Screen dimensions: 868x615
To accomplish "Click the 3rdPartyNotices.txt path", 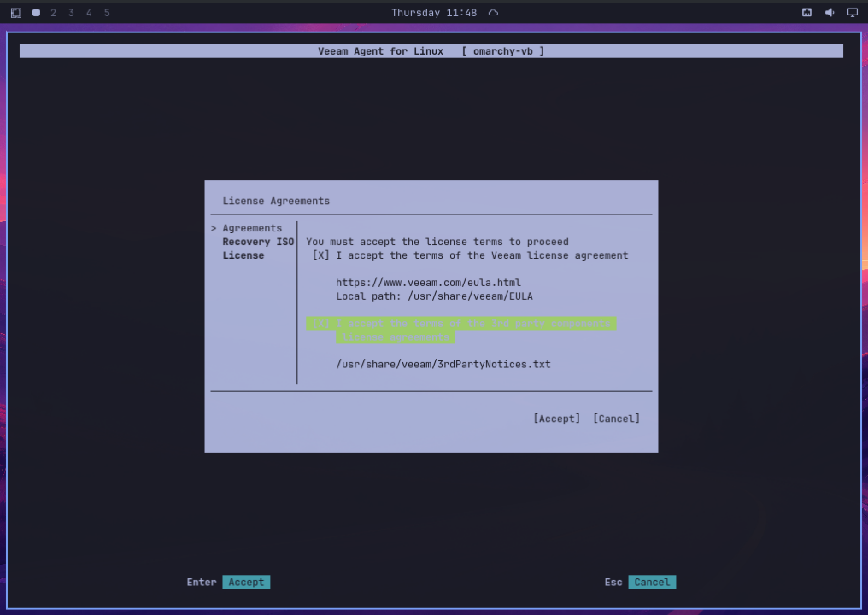I will tap(443, 364).
